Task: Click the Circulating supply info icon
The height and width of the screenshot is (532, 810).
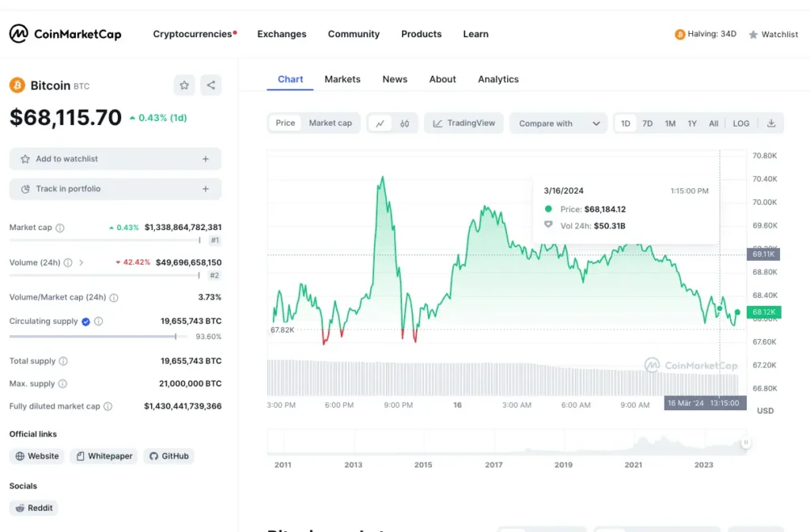Action: coord(99,321)
